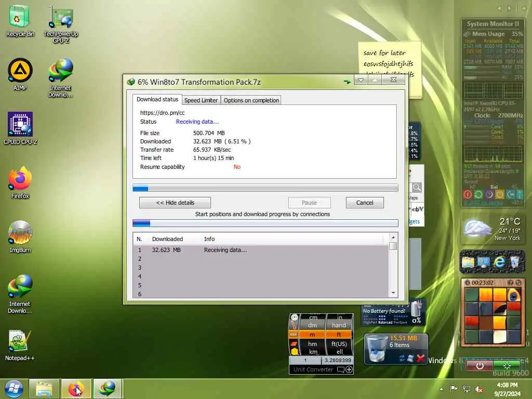Image resolution: width=532 pixels, height=399 pixels.
Task: Select the Download status tab
Action: click(157, 99)
